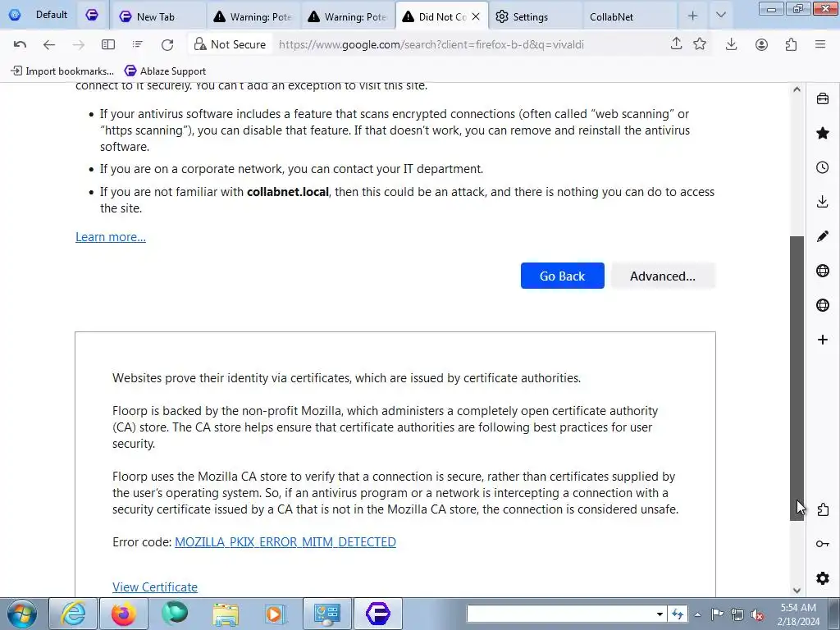
Task: Follow the Learn more link
Action: (111, 237)
